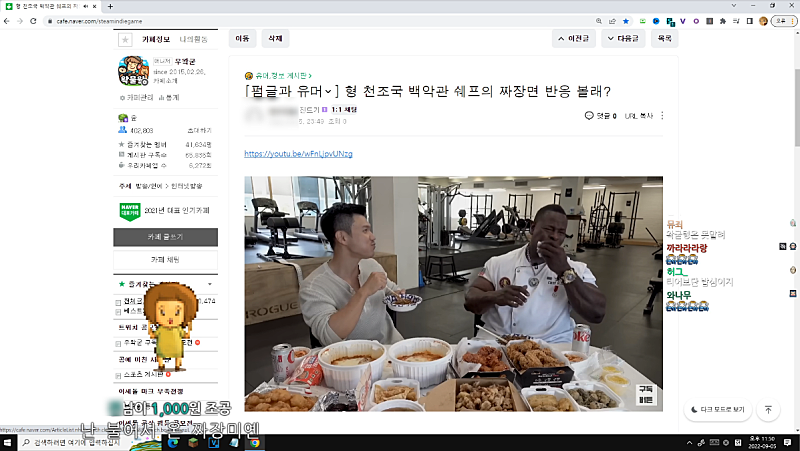The height and width of the screenshot is (451, 800).
Task: Switch to the 카페정보 tab
Action: tap(156, 39)
